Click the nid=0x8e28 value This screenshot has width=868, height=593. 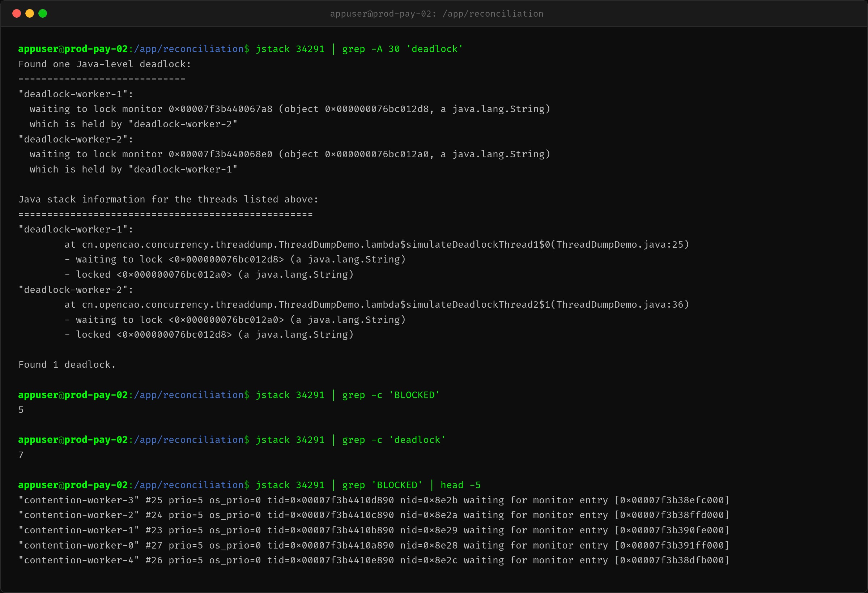(x=429, y=545)
